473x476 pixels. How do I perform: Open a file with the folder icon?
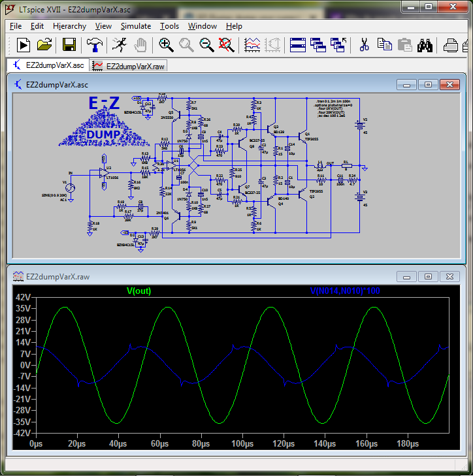(44, 45)
